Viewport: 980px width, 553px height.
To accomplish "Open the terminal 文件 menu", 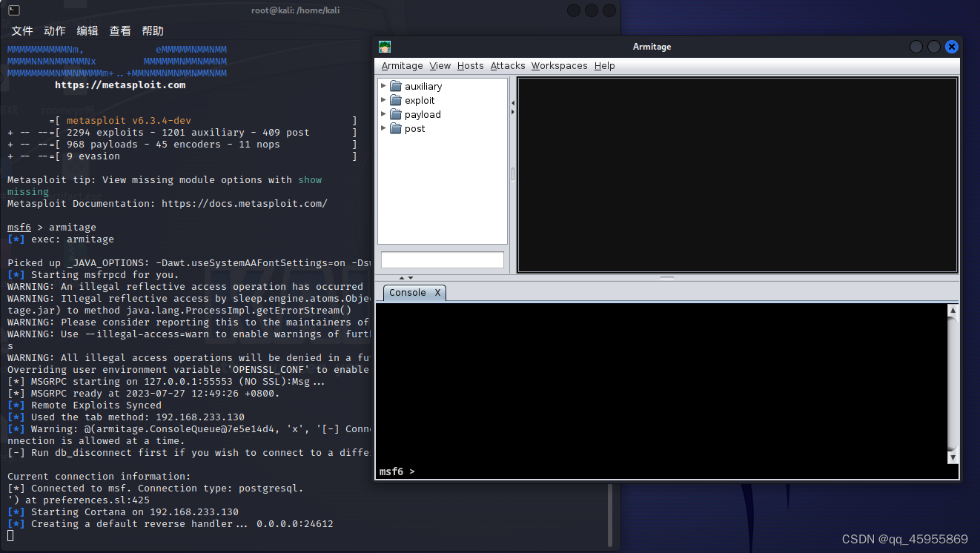I will (22, 31).
